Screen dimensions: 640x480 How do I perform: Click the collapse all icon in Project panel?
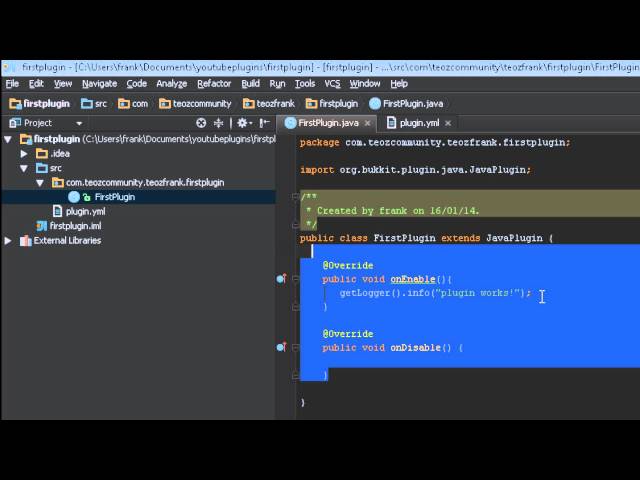218,123
